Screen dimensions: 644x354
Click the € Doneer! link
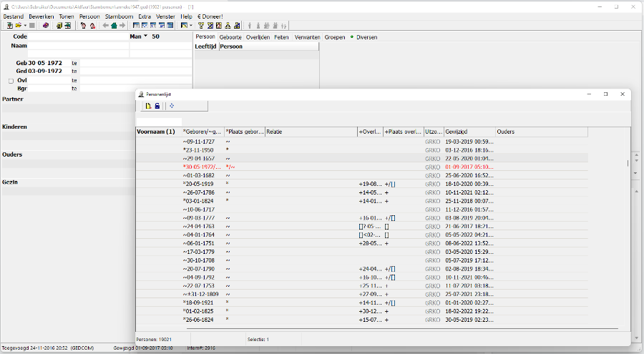click(x=211, y=16)
